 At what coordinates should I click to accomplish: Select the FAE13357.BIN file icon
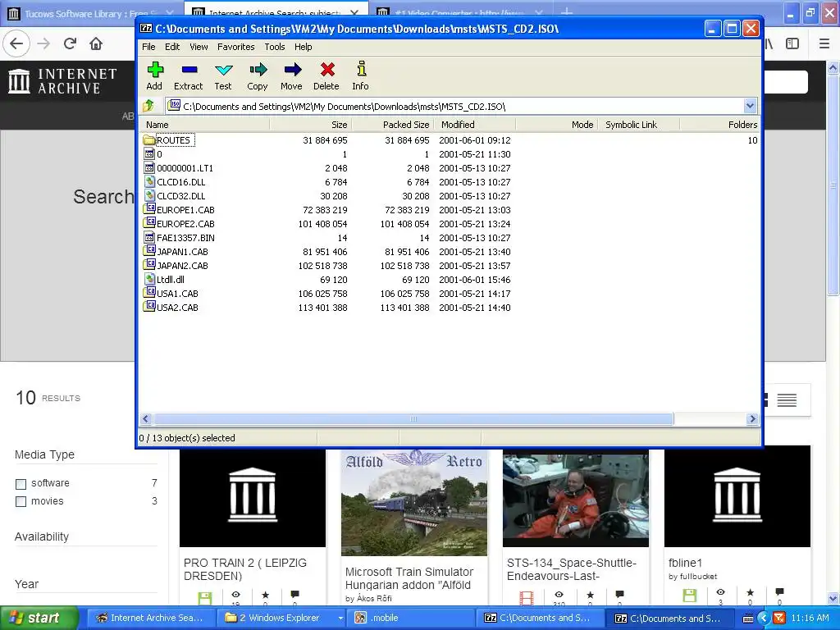tap(150, 237)
